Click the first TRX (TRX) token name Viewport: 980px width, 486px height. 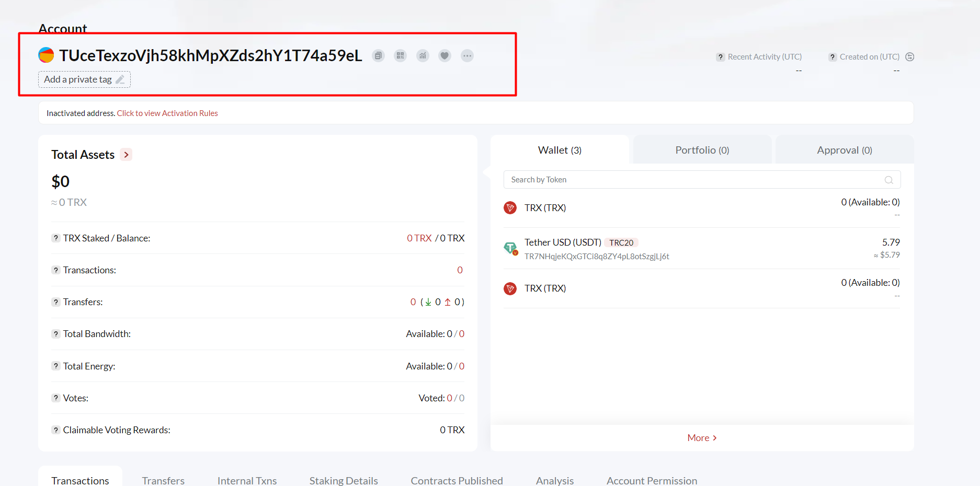545,208
